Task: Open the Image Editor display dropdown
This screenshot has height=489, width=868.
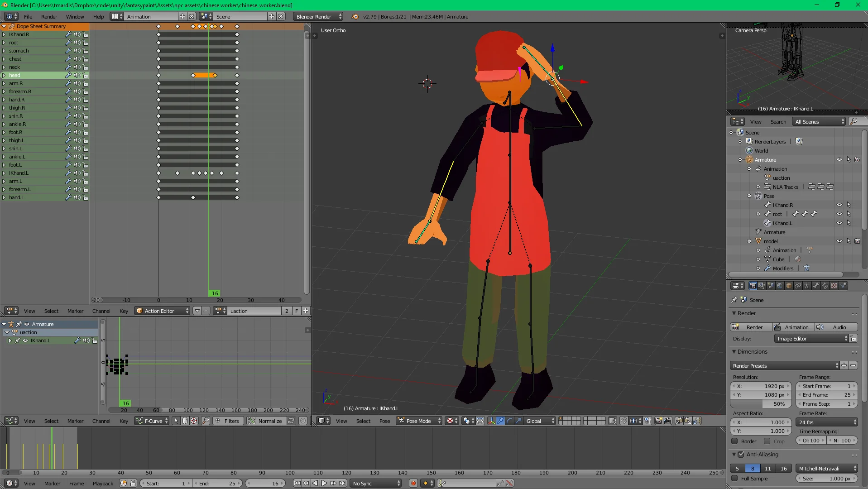Action: 811,338
